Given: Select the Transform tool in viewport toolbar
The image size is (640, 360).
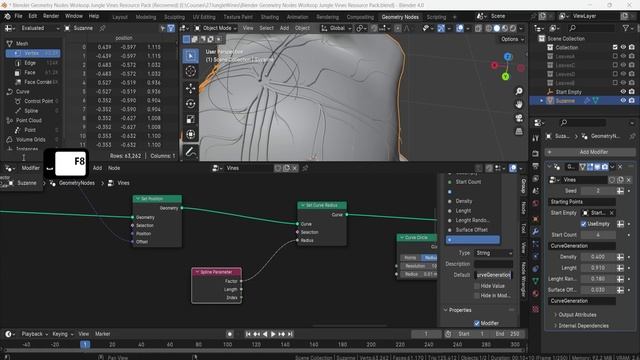Looking at the screenshot, I should [190, 135].
